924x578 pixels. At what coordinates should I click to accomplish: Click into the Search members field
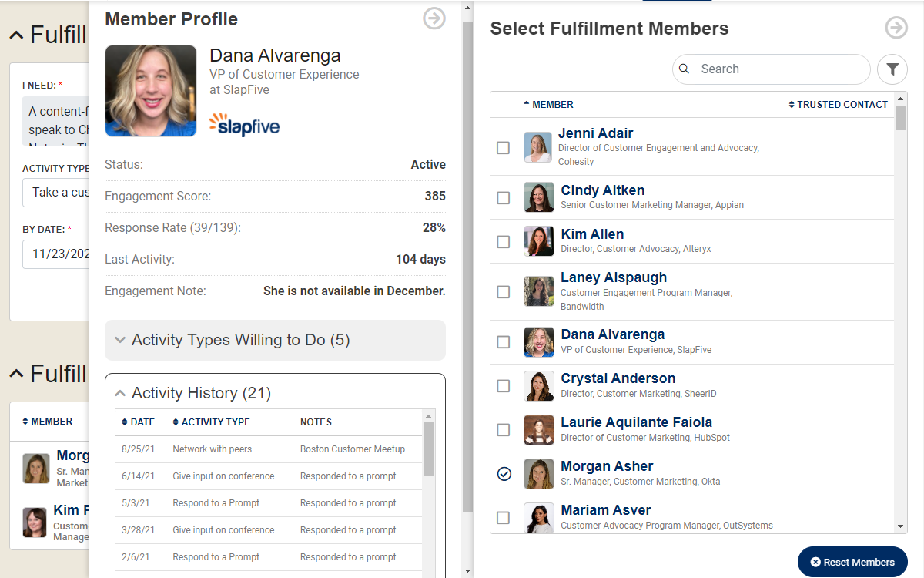coord(778,69)
